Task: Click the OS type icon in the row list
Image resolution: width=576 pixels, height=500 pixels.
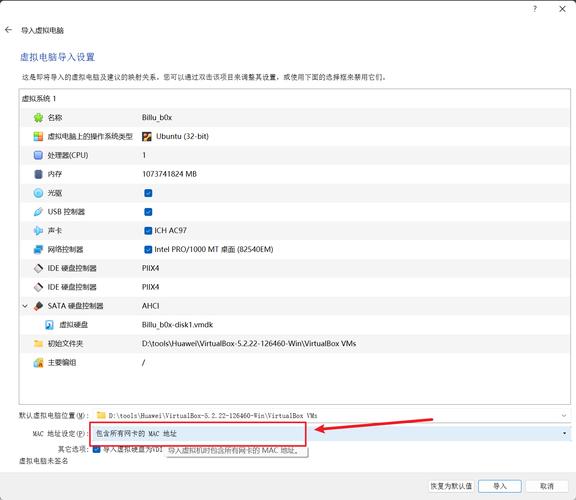Action: pyautogui.click(x=38, y=137)
